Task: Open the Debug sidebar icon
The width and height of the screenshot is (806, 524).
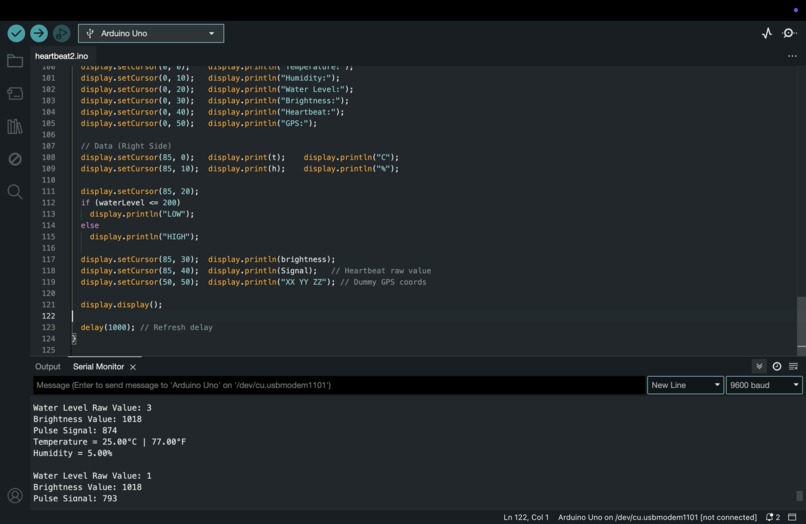Action: 15,159
